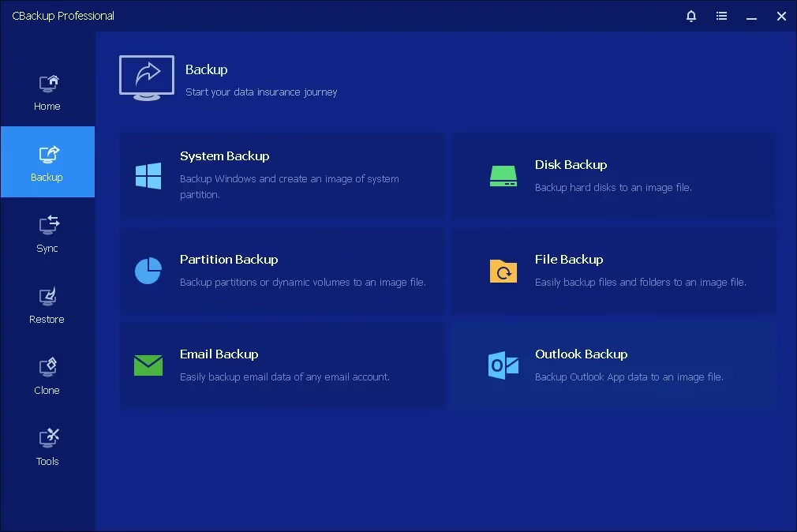
Task: Select the Backup sidebar tab
Action: [x=47, y=163]
